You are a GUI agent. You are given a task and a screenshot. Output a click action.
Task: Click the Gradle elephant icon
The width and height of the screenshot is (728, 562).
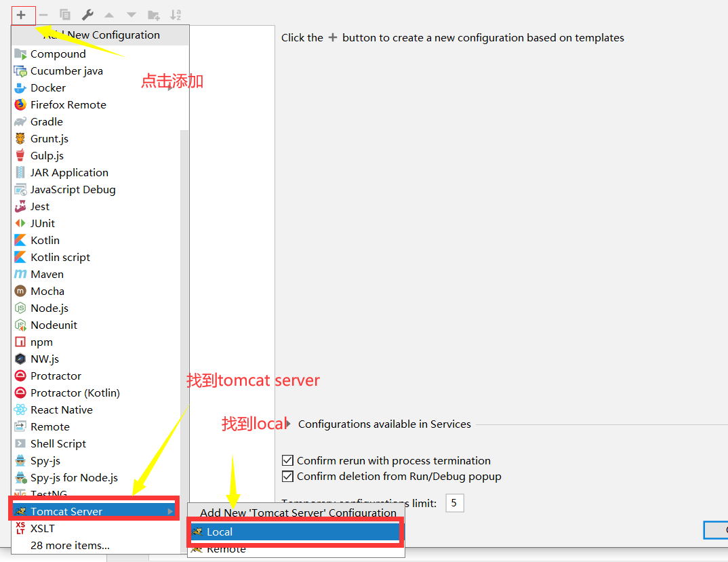20,122
